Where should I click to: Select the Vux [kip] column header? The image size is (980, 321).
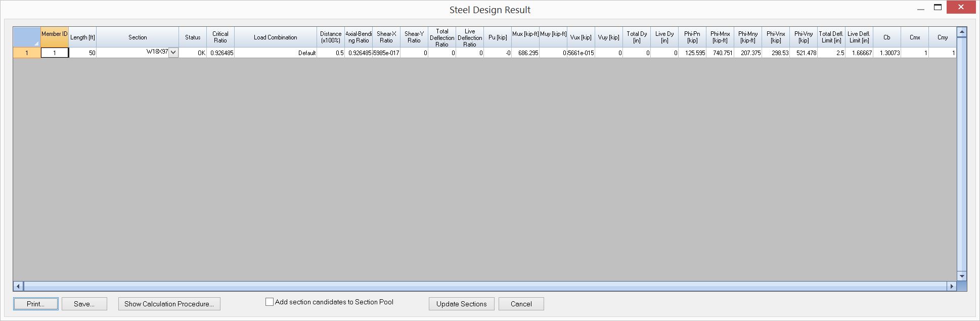[581, 37]
